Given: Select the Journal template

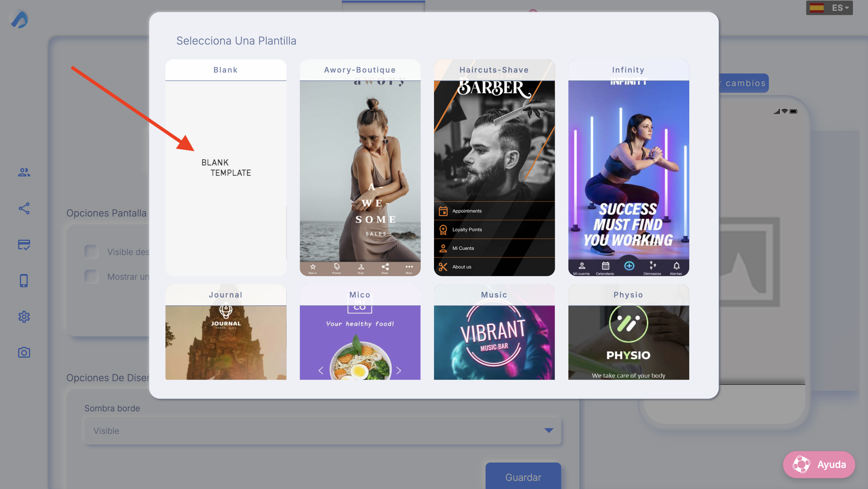Looking at the screenshot, I should coord(226,332).
